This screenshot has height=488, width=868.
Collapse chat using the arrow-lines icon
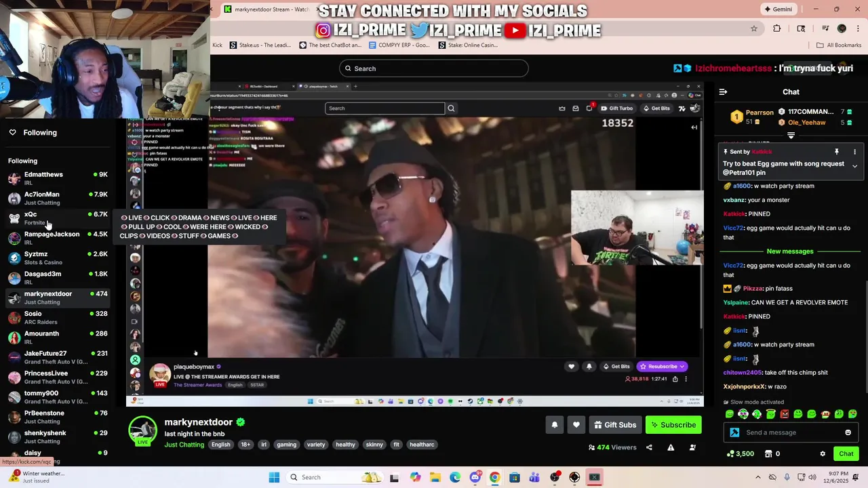(723, 91)
